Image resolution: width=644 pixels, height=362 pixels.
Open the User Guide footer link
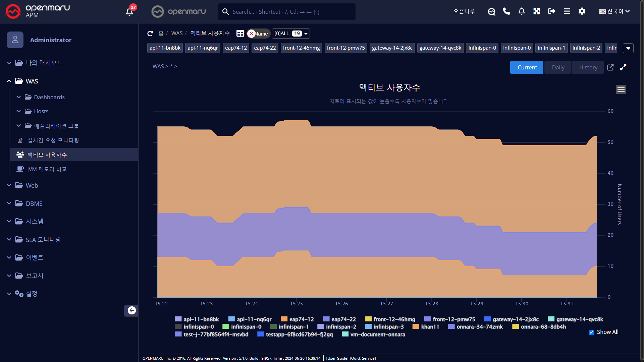pyautogui.click(x=337, y=358)
